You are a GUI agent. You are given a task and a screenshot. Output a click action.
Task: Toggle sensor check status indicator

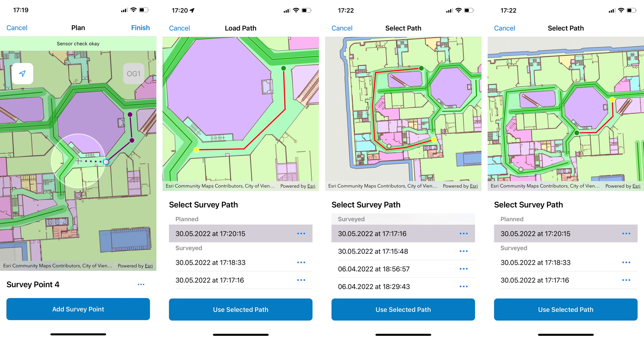pyautogui.click(x=78, y=43)
